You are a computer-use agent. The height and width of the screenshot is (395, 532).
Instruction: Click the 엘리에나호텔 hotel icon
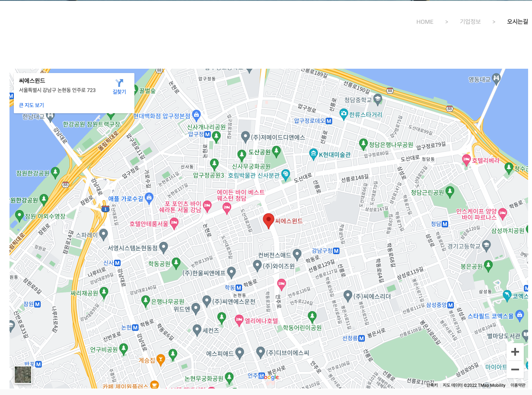pos(239,320)
